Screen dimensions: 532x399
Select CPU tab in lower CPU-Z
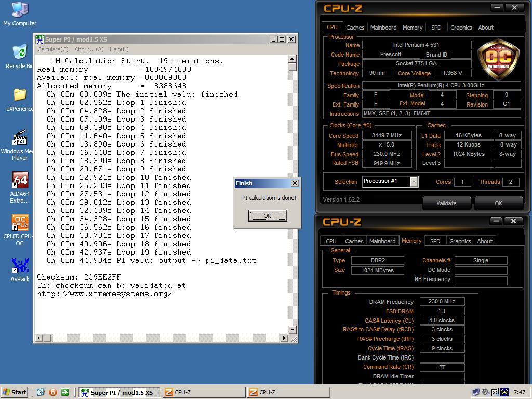click(x=331, y=241)
